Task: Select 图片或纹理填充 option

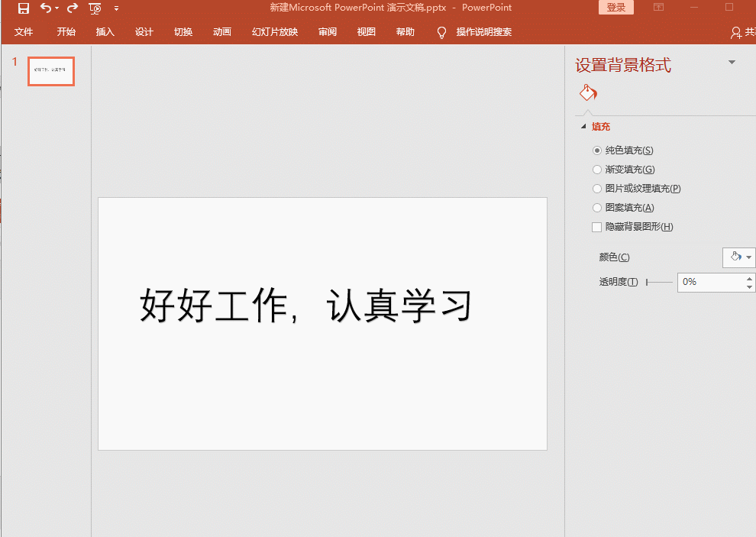Action: [596, 188]
